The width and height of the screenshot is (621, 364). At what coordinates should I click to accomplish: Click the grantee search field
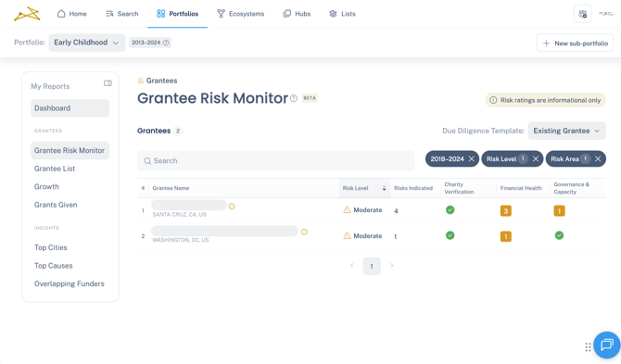275,161
